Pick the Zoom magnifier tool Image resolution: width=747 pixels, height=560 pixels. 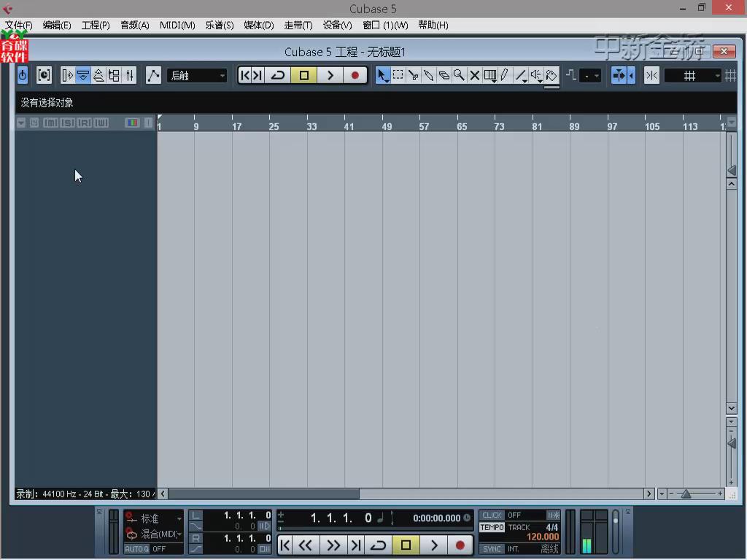click(x=459, y=75)
